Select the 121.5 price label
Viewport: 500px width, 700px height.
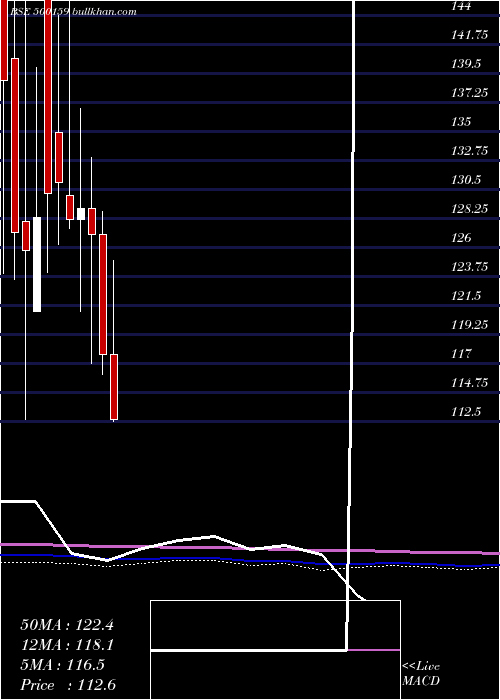click(x=466, y=296)
